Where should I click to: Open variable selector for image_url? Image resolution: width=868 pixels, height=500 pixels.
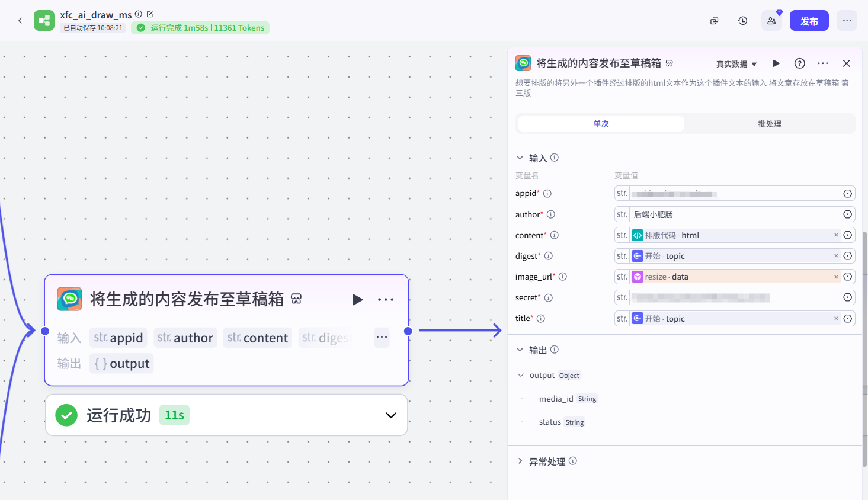click(x=848, y=277)
